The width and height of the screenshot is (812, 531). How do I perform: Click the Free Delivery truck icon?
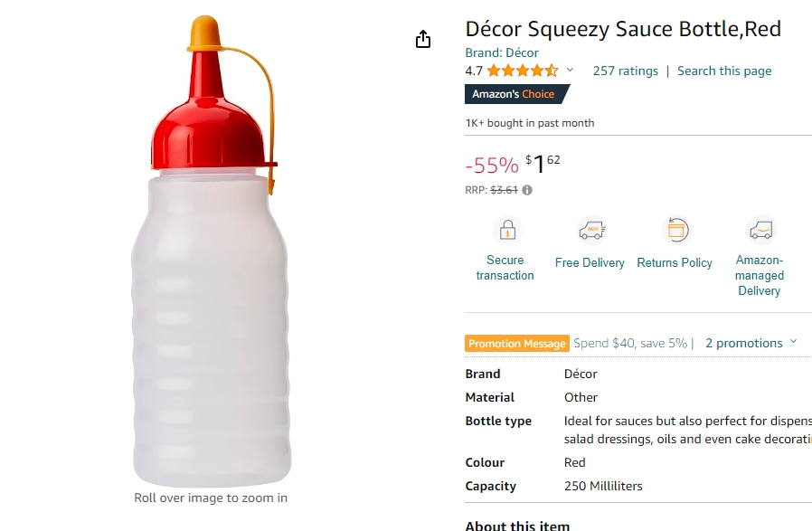click(x=591, y=230)
